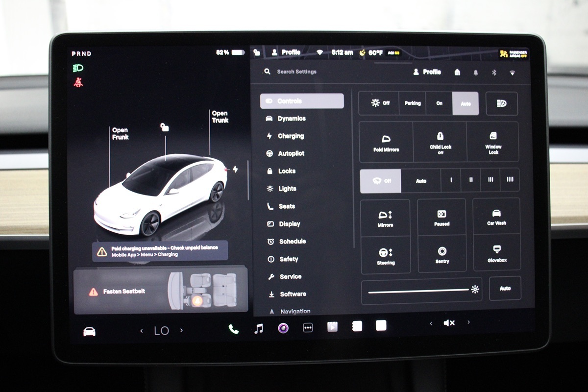Increase temperature with right chevron beside LO
588x392 pixels.
coord(181,331)
